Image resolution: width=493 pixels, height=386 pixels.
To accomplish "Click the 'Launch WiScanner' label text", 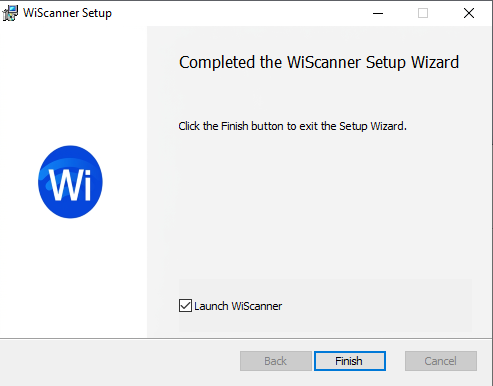I will (238, 306).
